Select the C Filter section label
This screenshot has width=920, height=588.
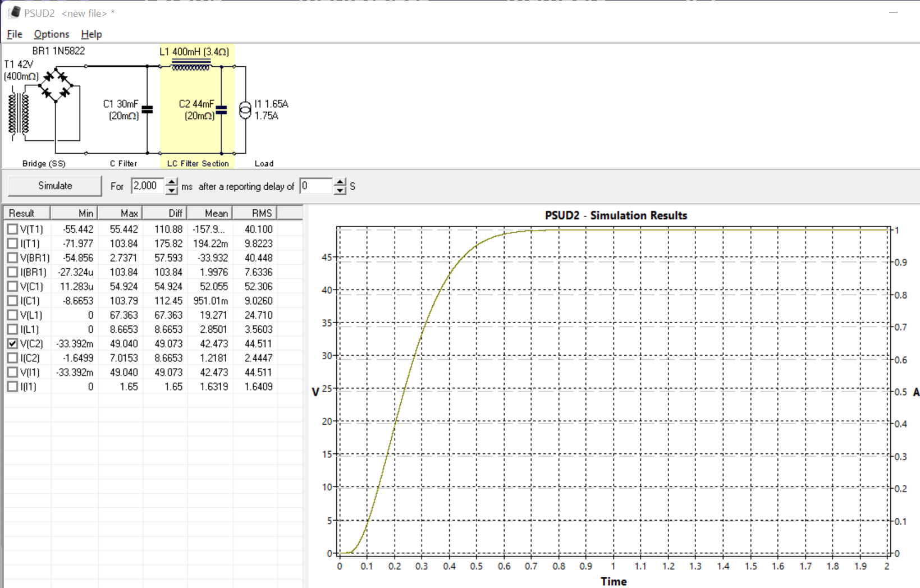pos(123,163)
